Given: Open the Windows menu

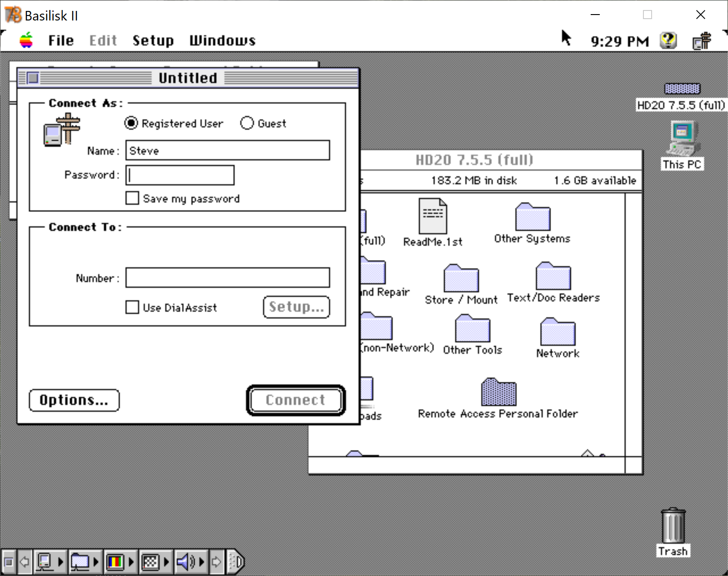Looking at the screenshot, I should coord(222,40).
